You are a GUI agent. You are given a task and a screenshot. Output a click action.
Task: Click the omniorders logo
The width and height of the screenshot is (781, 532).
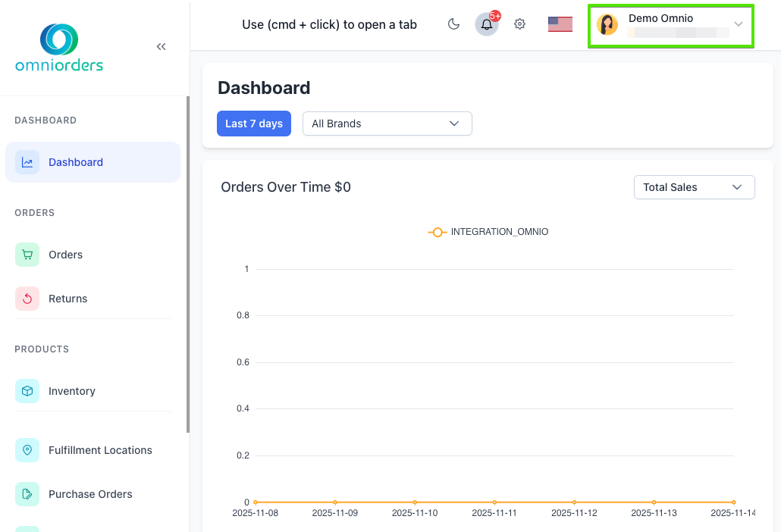[59, 47]
